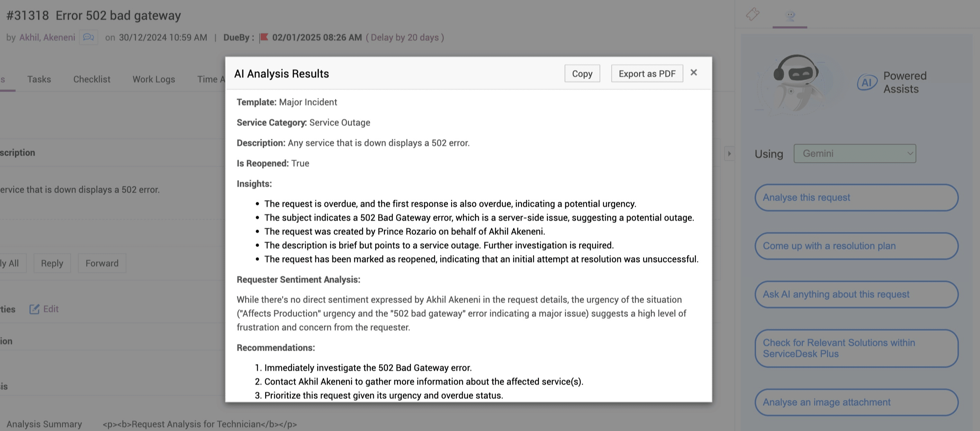Switch to the Tasks tab

tap(39, 79)
